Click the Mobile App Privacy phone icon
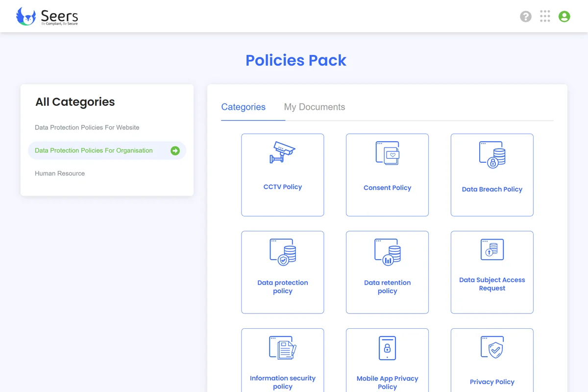The image size is (588, 392). 387,348
